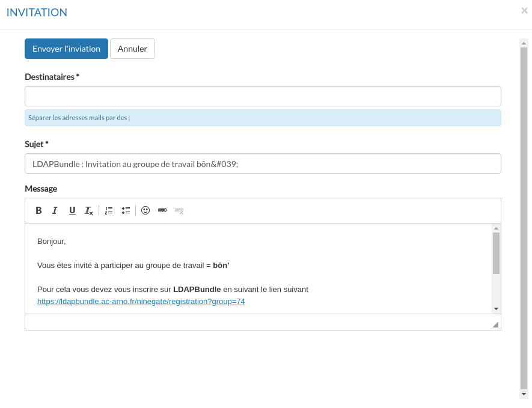Screen dimensions: 532x408
Task: Close the Invitation dialog with the X
Action: coord(524,10)
